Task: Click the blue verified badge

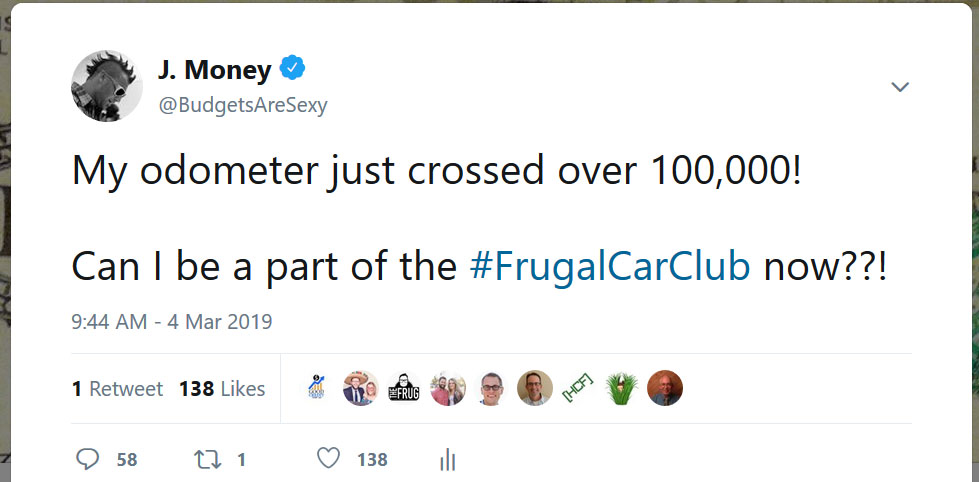Action: click(292, 69)
